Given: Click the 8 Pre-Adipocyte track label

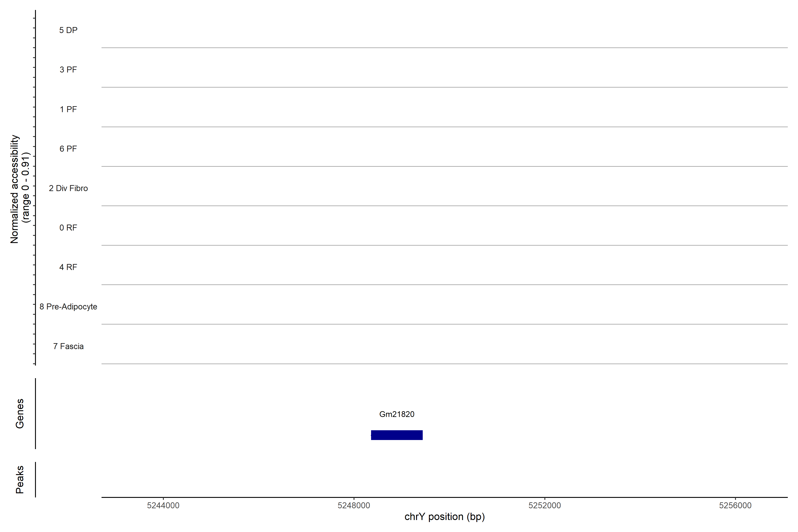Looking at the screenshot, I should 68,307.
